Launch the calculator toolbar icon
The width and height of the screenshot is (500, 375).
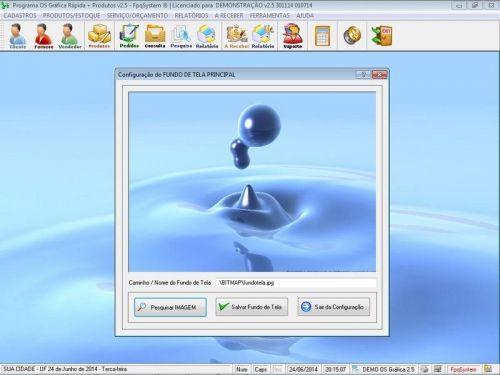pos(322,36)
